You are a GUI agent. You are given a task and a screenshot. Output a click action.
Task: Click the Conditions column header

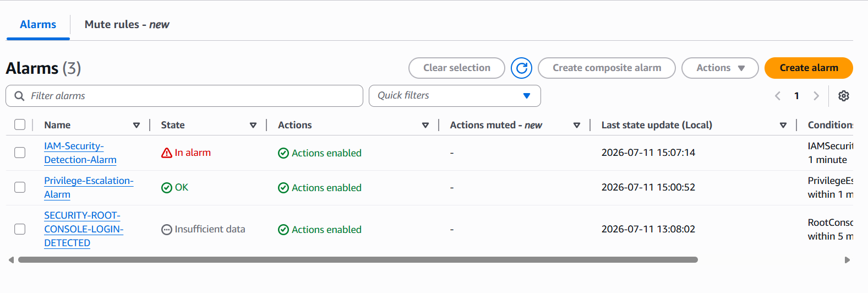831,125
